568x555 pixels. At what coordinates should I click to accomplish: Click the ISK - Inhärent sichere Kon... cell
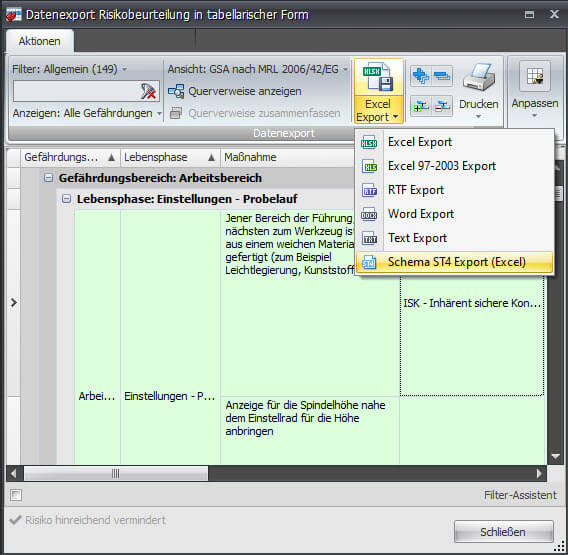472,303
